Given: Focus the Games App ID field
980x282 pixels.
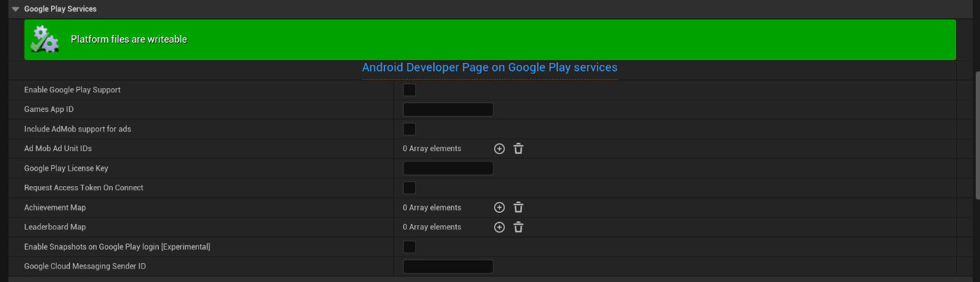Looking at the screenshot, I should pos(448,109).
